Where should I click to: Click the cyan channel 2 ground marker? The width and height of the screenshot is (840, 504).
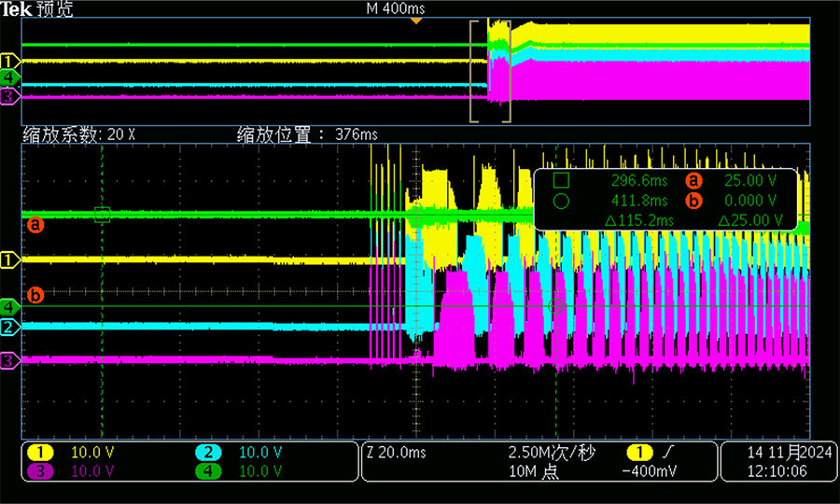(x=9, y=327)
